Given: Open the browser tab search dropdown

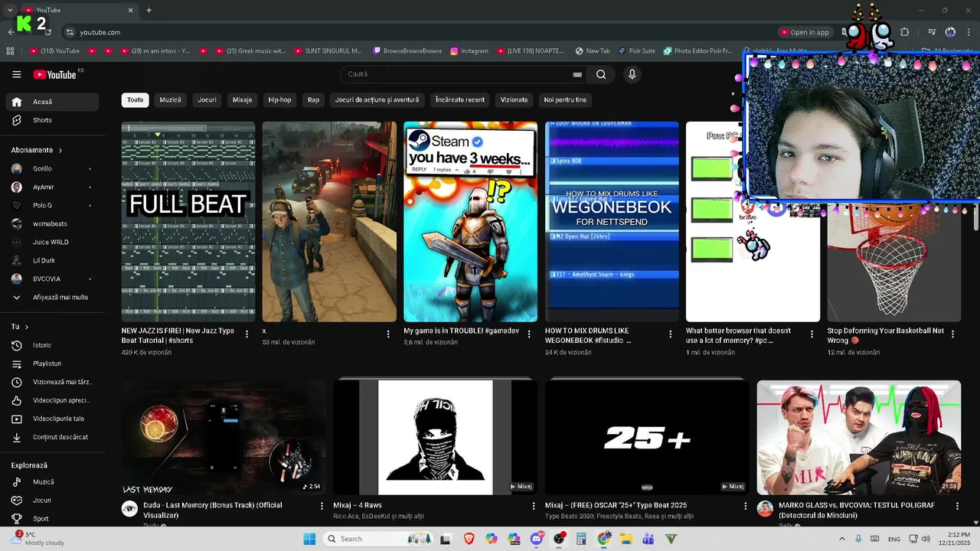Looking at the screenshot, I should tap(9, 10).
